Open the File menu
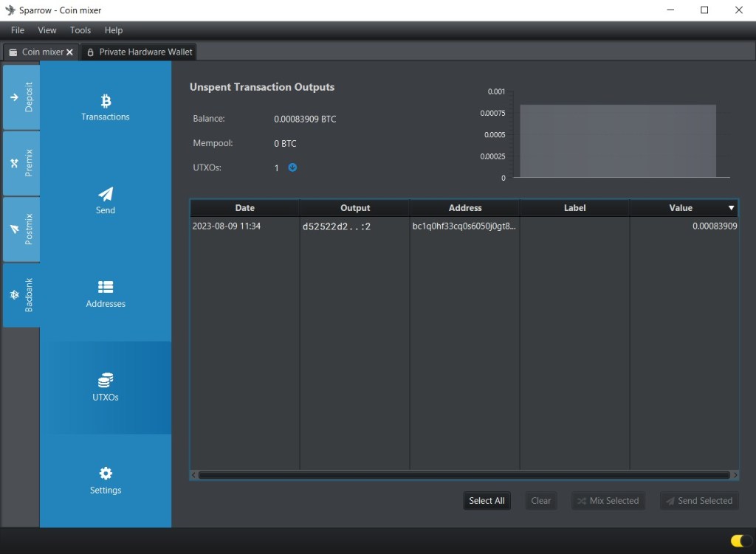 [18, 30]
